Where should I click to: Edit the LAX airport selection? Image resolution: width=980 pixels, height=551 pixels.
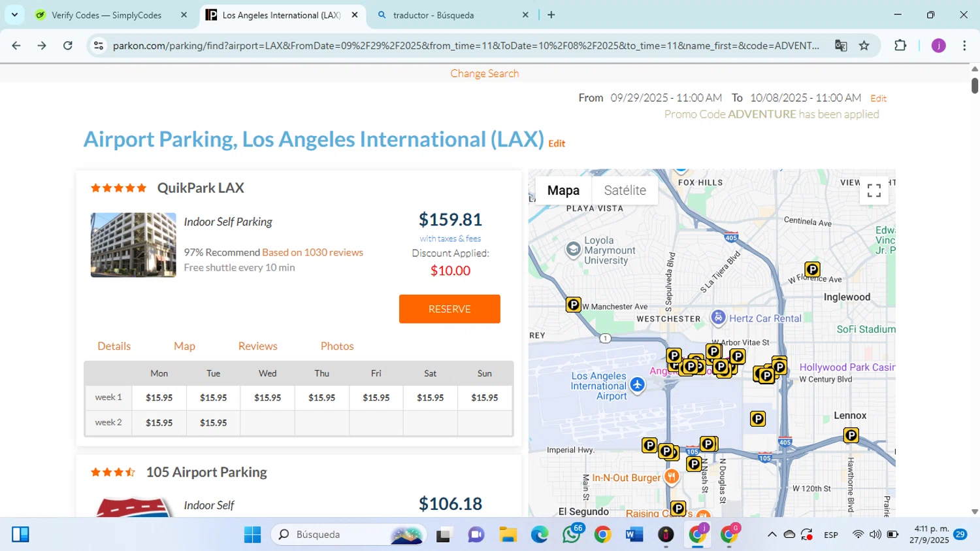pos(557,143)
